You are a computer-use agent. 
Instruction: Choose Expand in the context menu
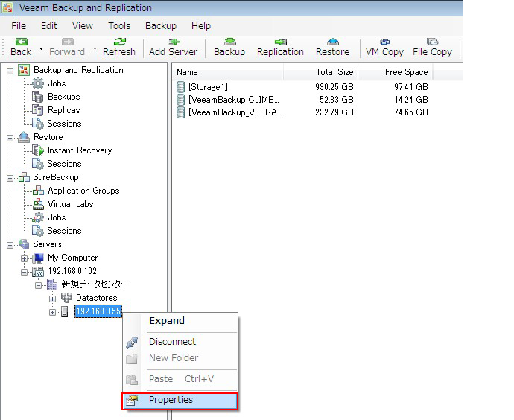click(180, 321)
